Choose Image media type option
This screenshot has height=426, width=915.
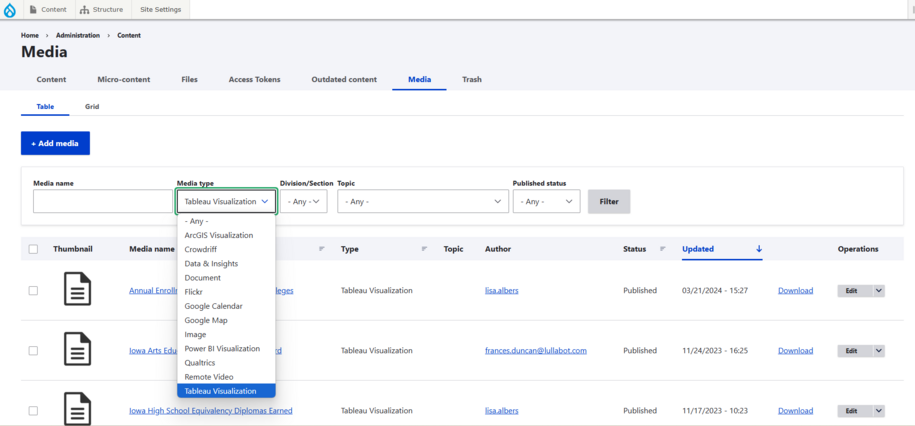[226, 334]
